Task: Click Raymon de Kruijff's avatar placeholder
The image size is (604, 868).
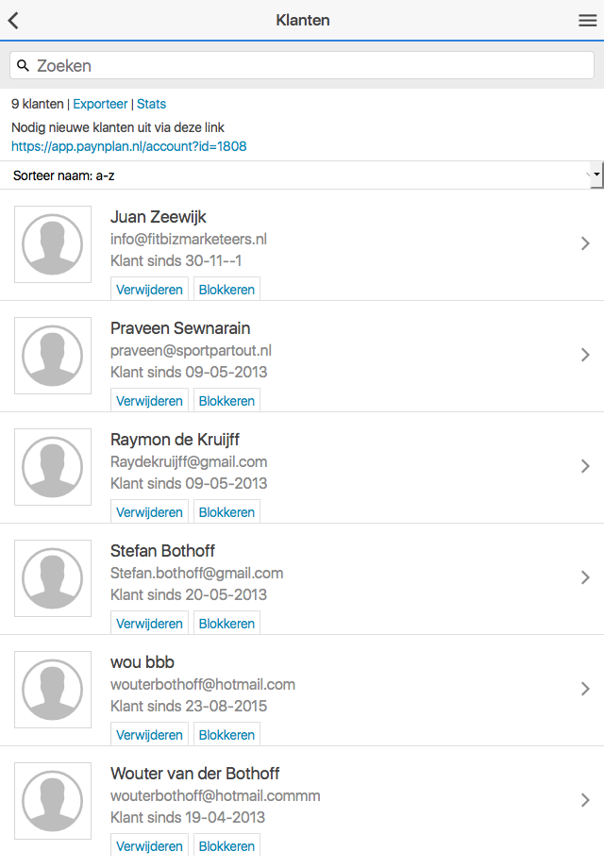Action: coord(53,467)
